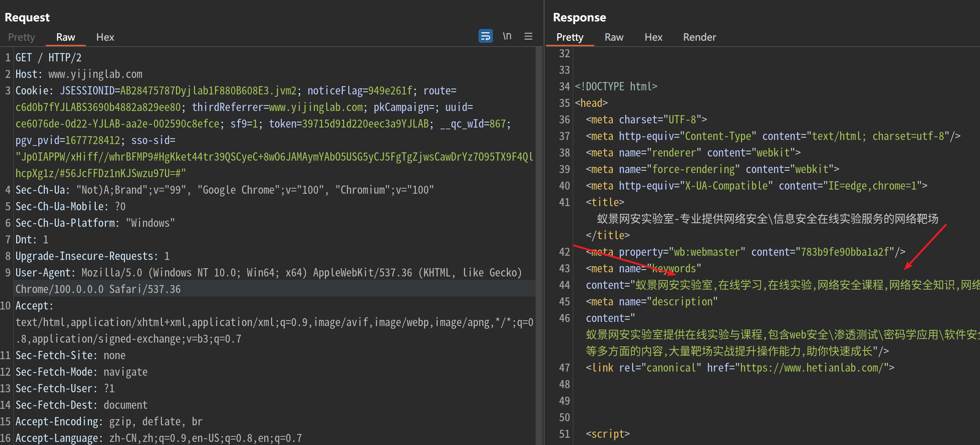Click the Accept-Encoding gzip, deflate, br line
980x445 pixels.
[109, 422]
